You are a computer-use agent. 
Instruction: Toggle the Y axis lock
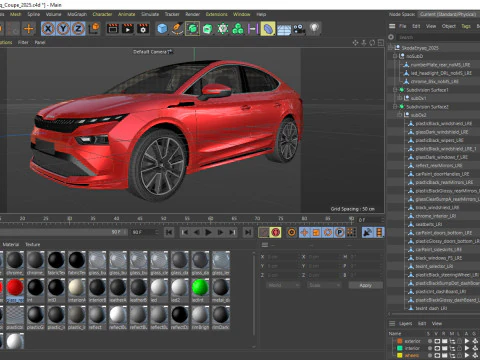(x=63, y=29)
